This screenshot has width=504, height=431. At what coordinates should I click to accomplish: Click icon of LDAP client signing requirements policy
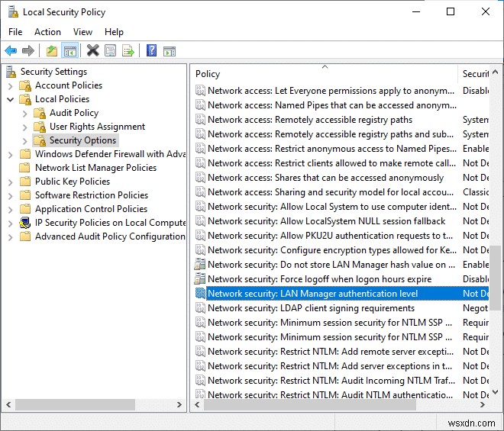(x=200, y=307)
